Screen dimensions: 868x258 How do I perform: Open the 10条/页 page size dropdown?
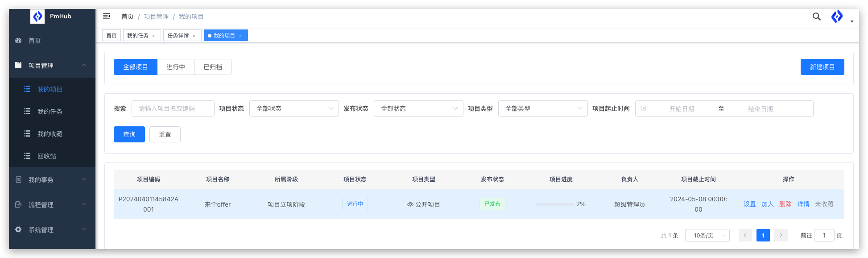pos(707,235)
